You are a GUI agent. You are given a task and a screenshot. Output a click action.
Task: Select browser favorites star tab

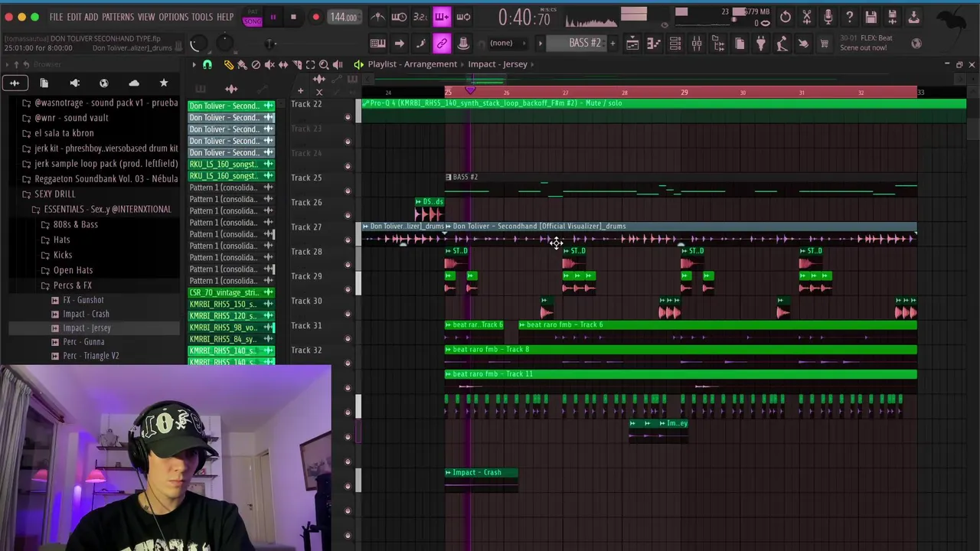point(163,83)
